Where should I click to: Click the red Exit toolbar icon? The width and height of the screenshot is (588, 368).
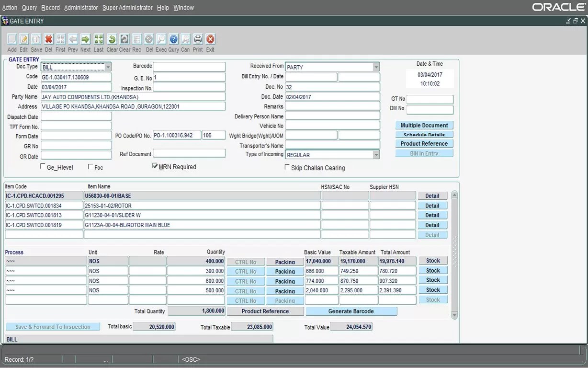pyautogui.click(x=210, y=39)
